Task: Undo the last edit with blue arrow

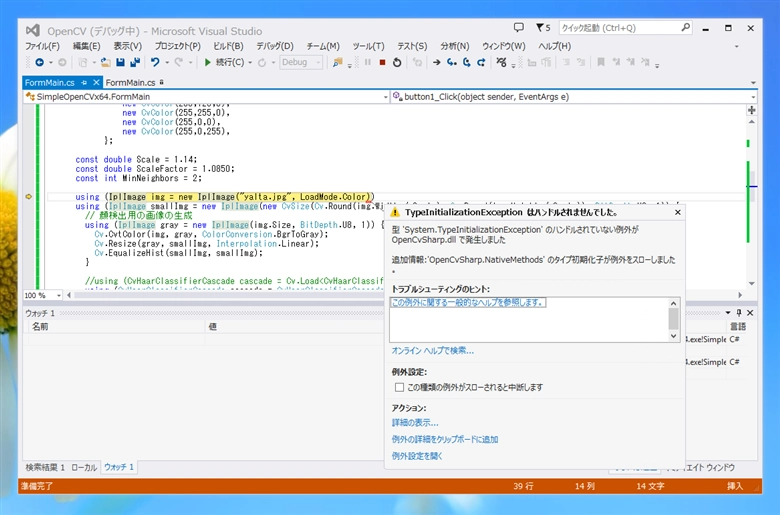Action: (x=155, y=62)
